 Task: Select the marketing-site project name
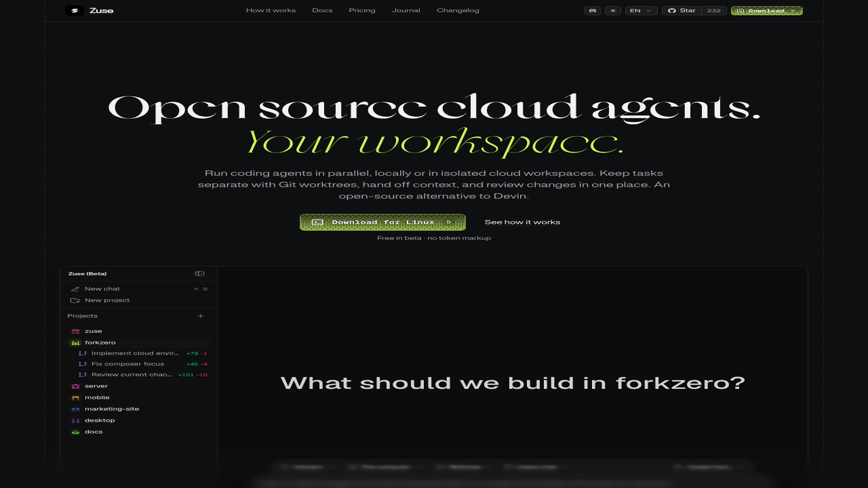[x=112, y=409]
